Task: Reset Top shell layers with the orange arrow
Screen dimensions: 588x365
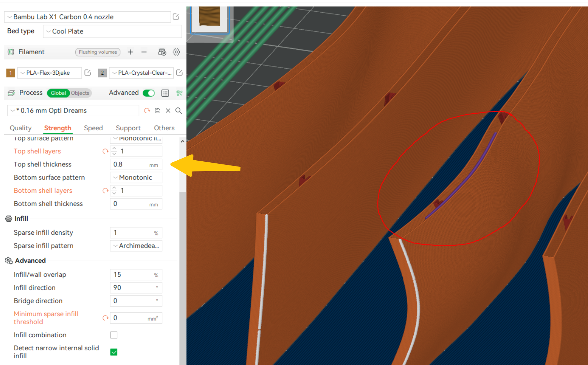Action: (105, 151)
